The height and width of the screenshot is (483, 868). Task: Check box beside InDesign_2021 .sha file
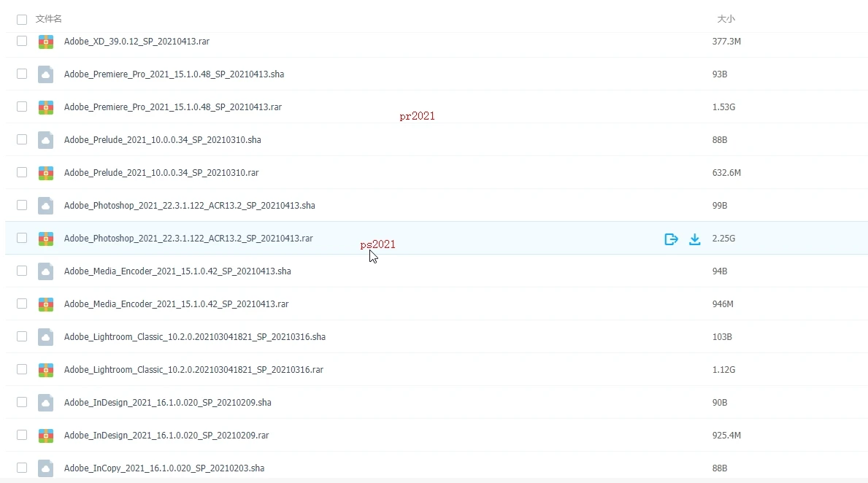pos(22,402)
